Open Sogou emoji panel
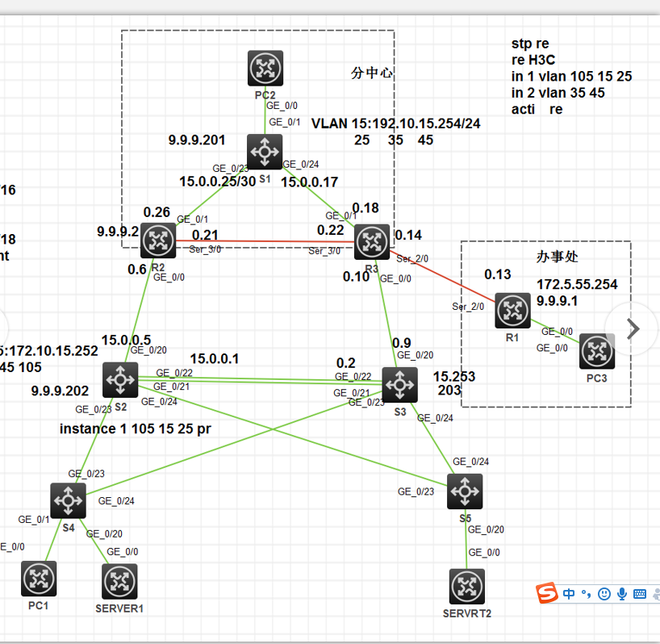Viewport: 660px width, 644px height. pyautogui.click(x=604, y=594)
